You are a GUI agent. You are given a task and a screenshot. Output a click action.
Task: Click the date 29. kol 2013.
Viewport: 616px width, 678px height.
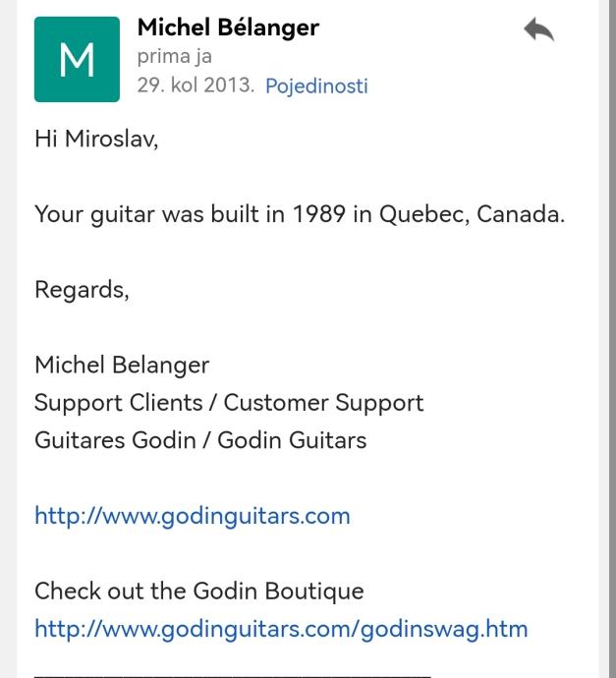pyautogui.click(x=195, y=85)
